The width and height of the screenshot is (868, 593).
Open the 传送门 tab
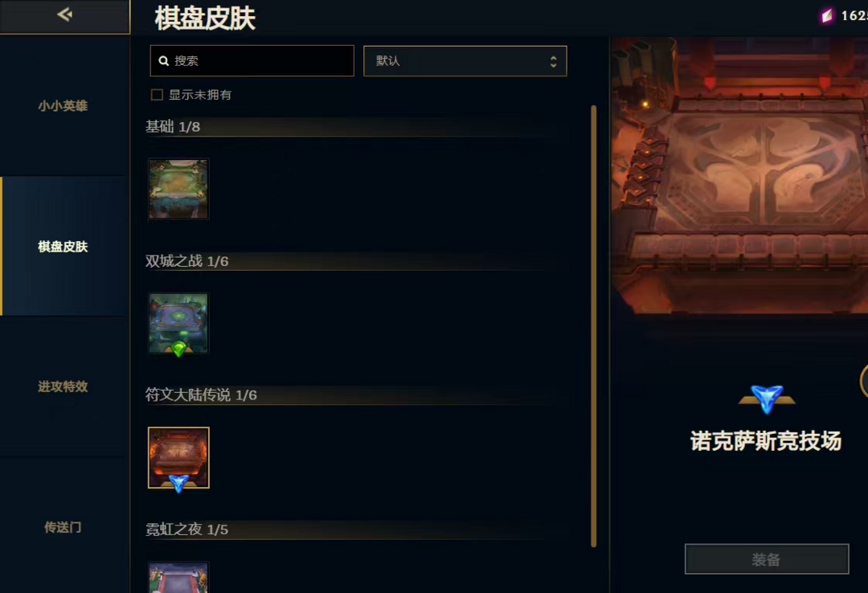(63, 527)
